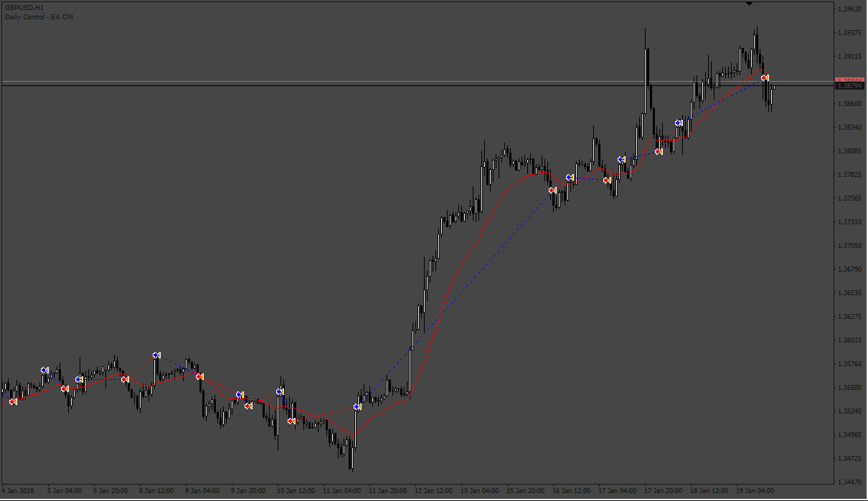Screen dimensions: 868x501
Task: Click the 8 Jan 12:00 time label
Action: [x=157, y=492]
